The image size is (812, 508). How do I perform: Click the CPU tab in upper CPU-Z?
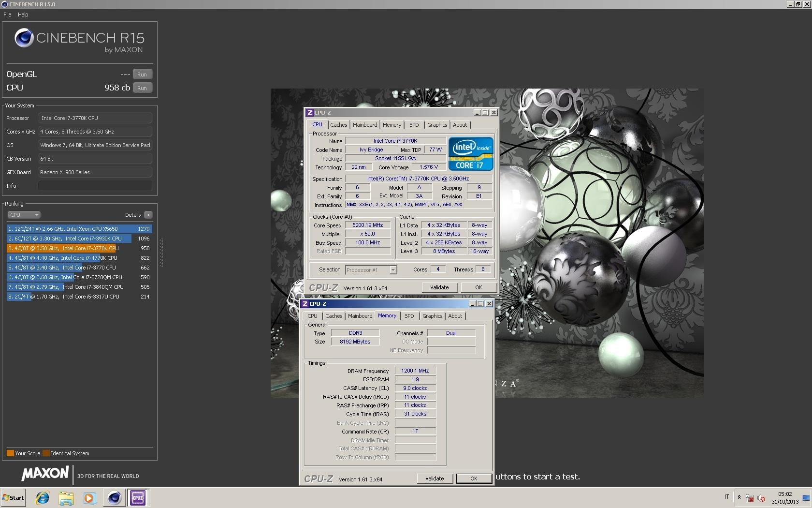point(317,124)
